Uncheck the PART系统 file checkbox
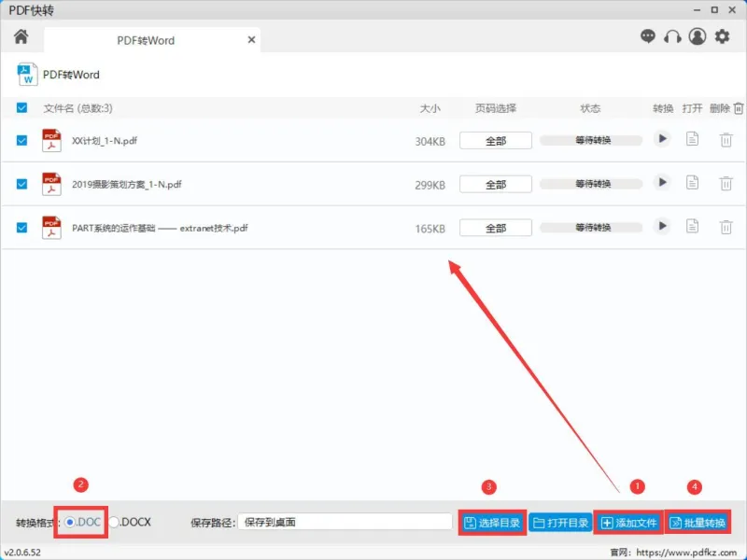 coord(21,228)
